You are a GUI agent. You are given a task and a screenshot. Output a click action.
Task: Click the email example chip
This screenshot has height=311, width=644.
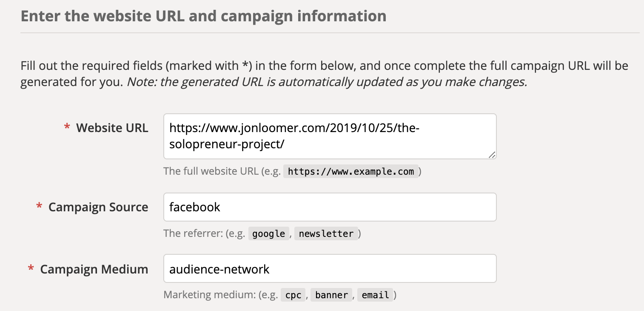pos(375,295)
